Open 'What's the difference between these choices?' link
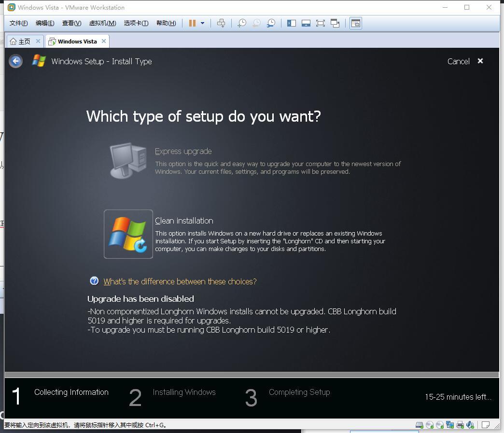 coord(180,281)
